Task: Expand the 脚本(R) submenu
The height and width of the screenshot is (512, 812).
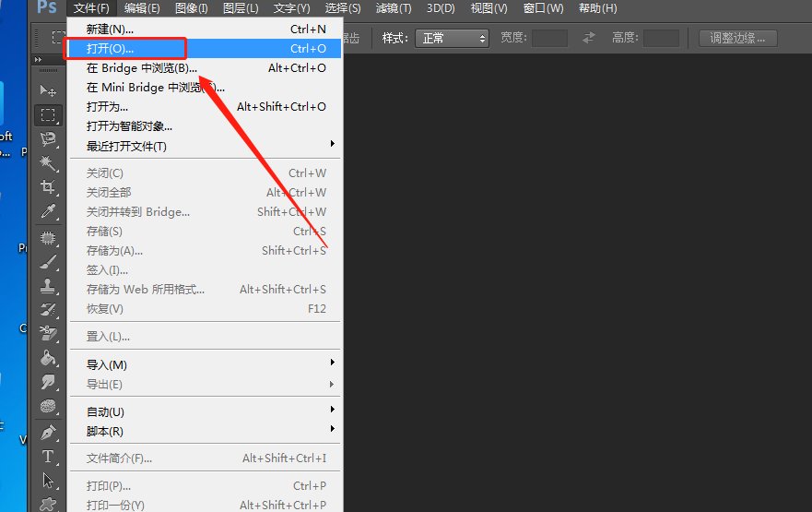Action: coord(205,431)
